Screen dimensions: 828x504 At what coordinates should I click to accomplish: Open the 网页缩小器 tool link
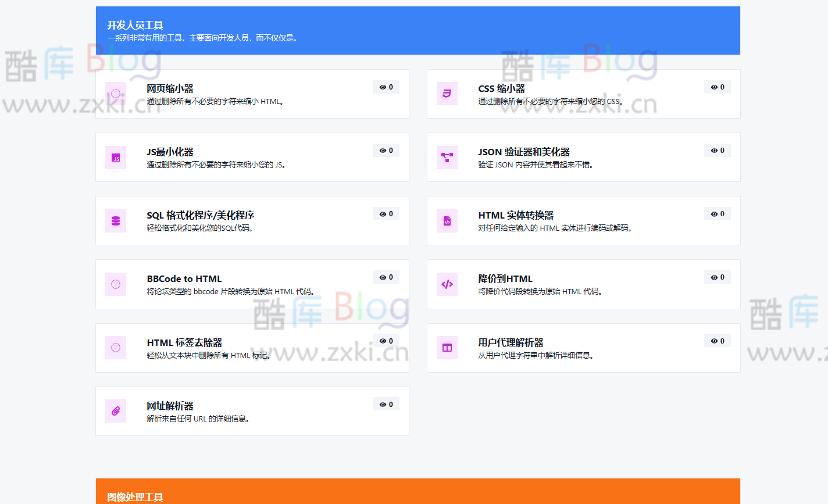click(168, 89)
